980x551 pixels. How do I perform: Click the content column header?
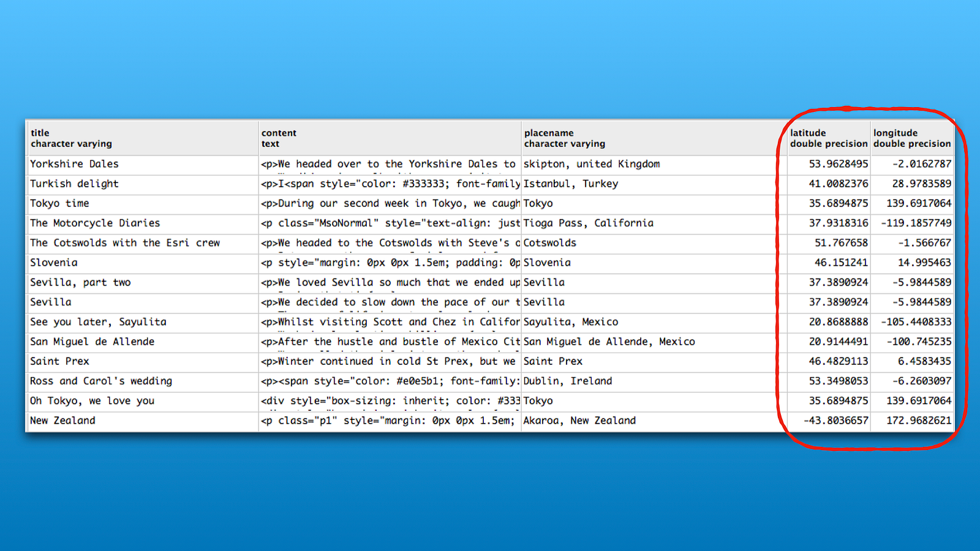click(x=390, y=138)
